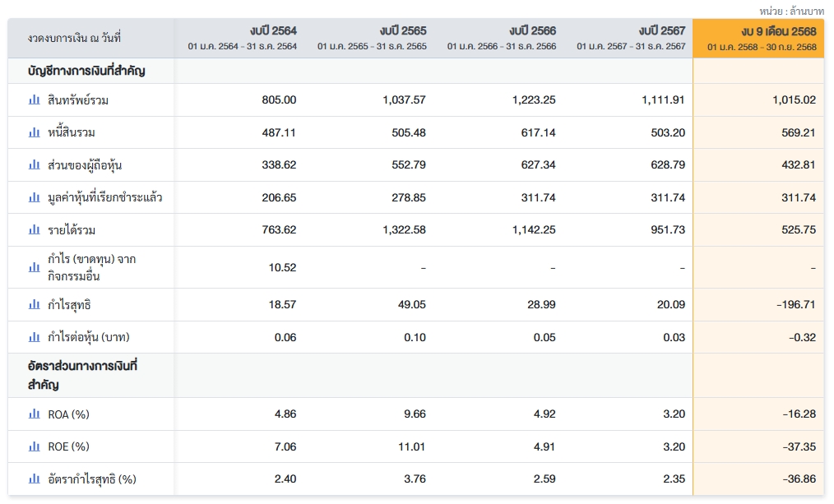Select the งบปี 2565 column header
This screenshot has width=834, height=504.
pos(372,38)
